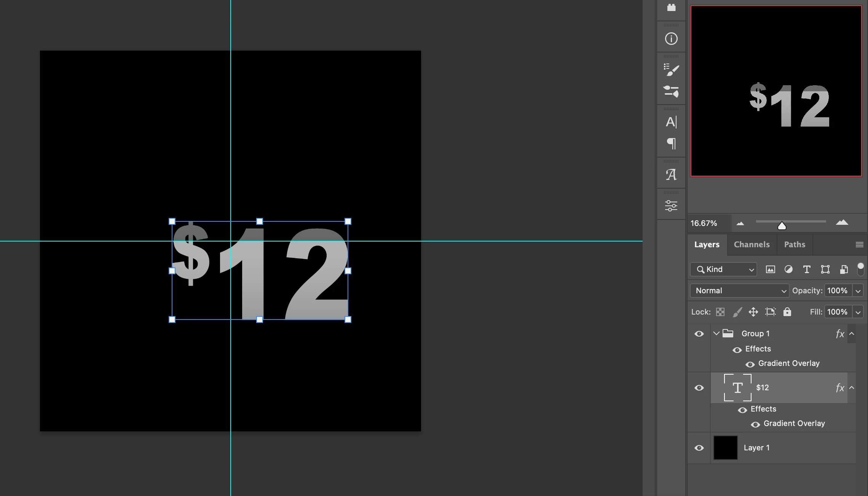The image size is (868, 496).
Task: Switch to the Paths tab
Action: tap(795, 245)
